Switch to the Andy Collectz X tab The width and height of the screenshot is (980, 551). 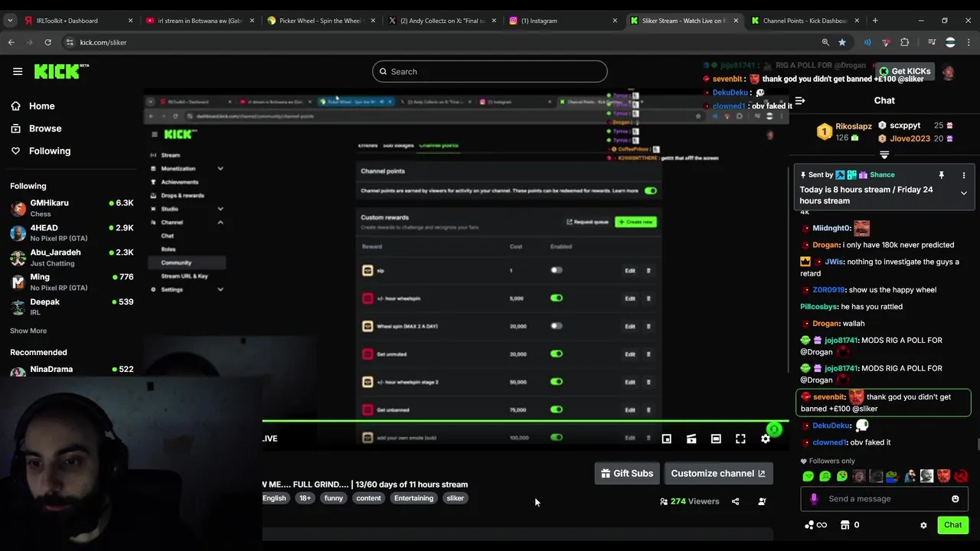[442, 21]
